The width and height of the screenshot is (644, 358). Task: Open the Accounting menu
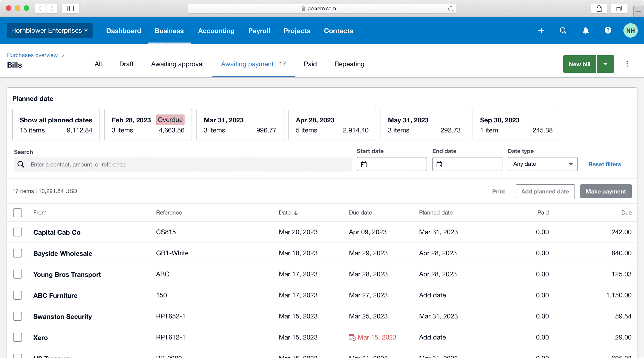tap(216, 31)
